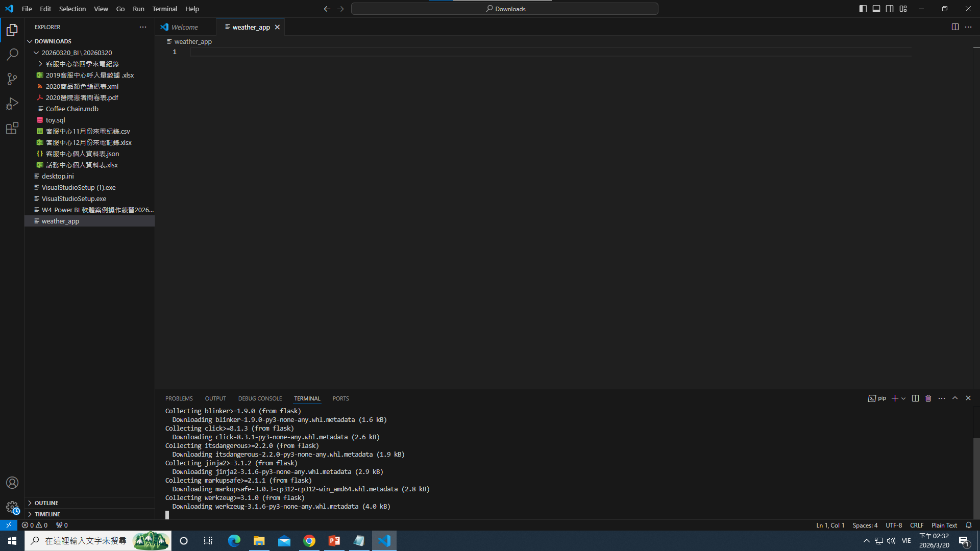Open the Search view in activity bar
980x551 pixels.
(x=12, y=54)
